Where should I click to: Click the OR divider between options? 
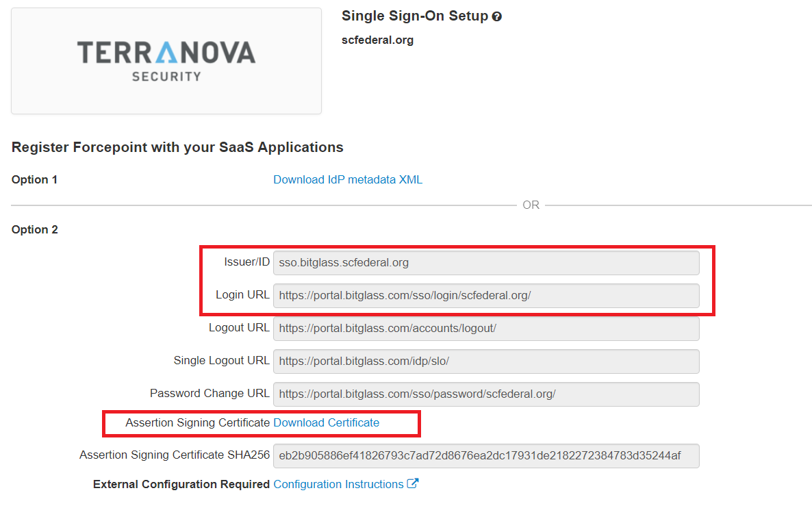(x=531, y=204)
